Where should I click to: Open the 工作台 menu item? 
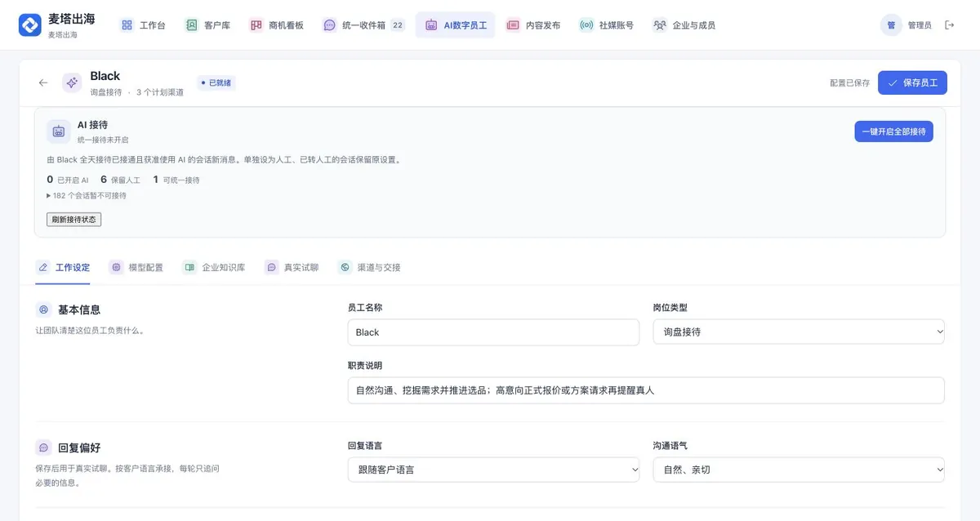coord(143,25)
